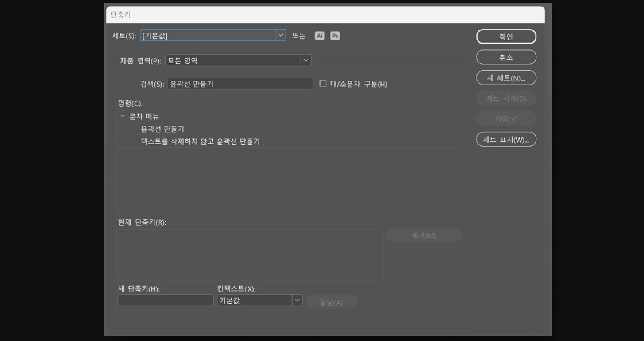This screenshot has width=644, height=341.
Task: Open the 제품 영역 dropdown
Action: [x=238, y=60]
